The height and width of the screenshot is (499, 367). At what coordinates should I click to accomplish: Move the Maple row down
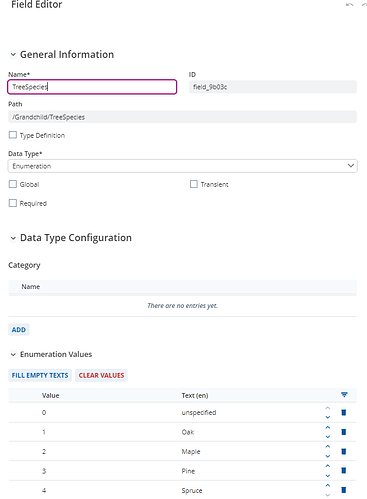coord(328,456)
